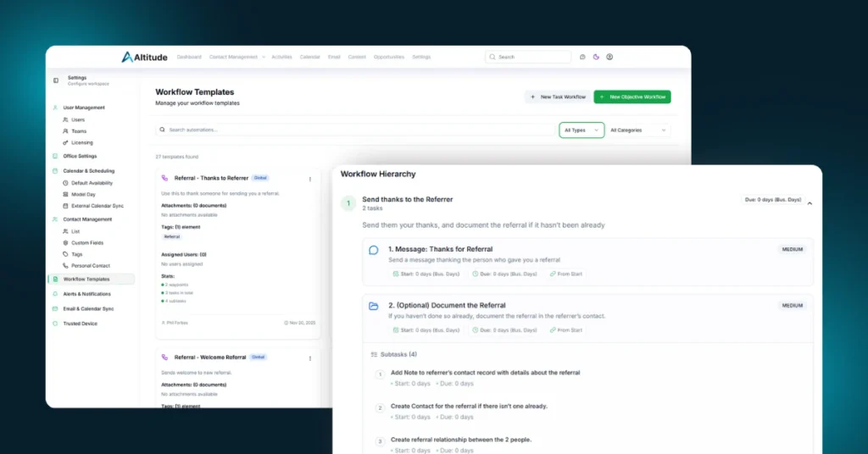The image size is (868, 454).
Task: Open the Activities menu
Action: pos(281,57)
